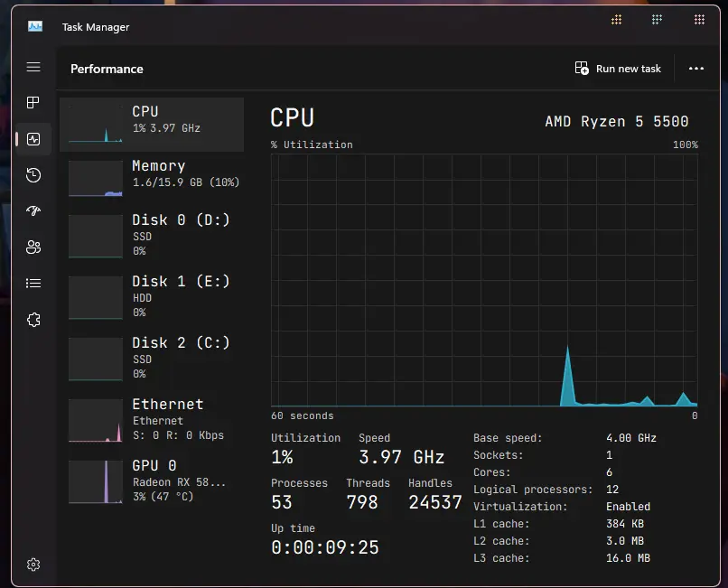Select Ethernet in the resource list
This screenshot has width=728, height=588.
click(x=152, y=419)
